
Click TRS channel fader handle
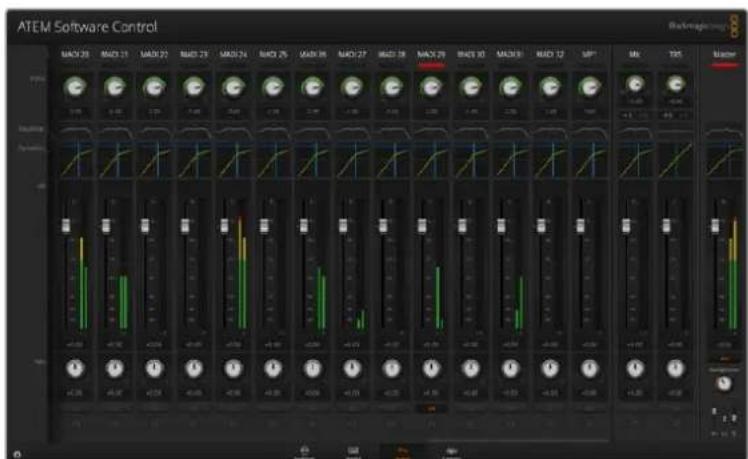click(666, 225)
